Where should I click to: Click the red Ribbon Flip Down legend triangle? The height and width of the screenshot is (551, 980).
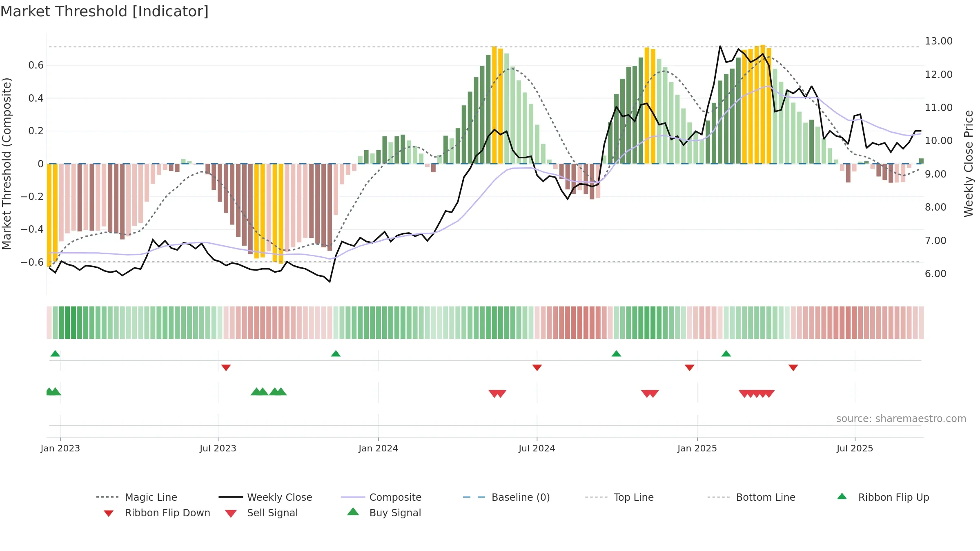109,513
